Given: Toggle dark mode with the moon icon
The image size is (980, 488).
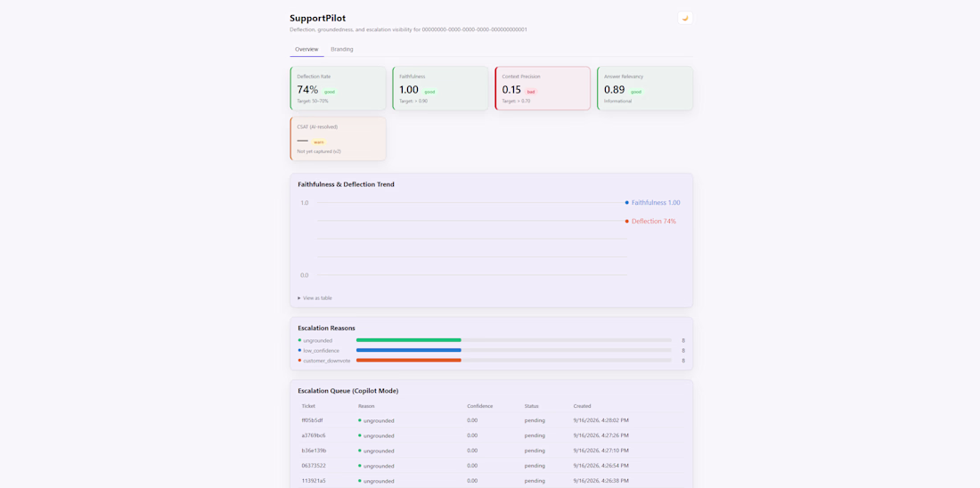Looking at the screenshot, I should pyautogui.click(x=685, y=18).
